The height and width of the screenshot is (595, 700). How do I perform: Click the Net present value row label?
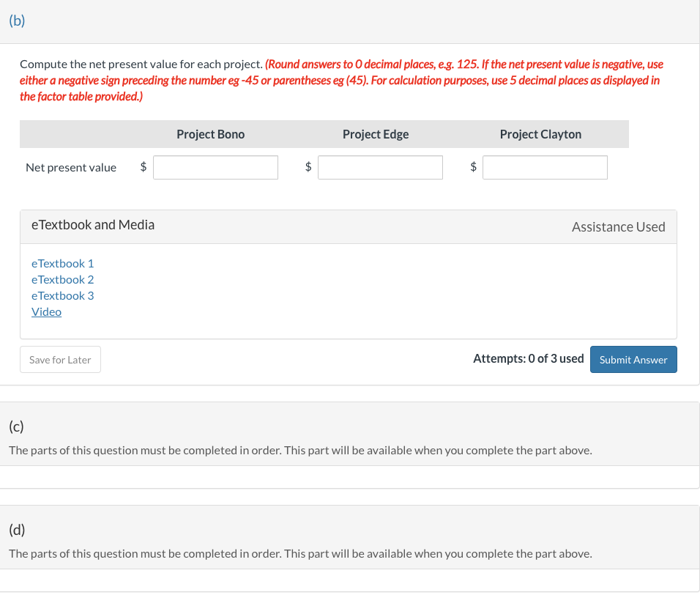tap(71, 167)
